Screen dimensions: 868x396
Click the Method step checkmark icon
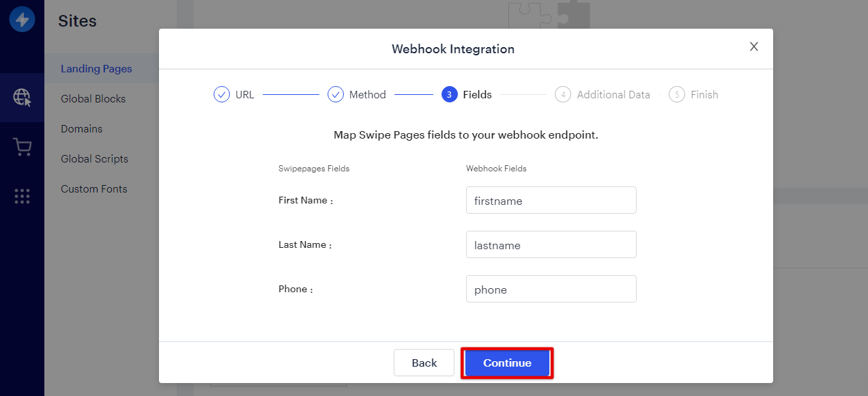point(335,94)
